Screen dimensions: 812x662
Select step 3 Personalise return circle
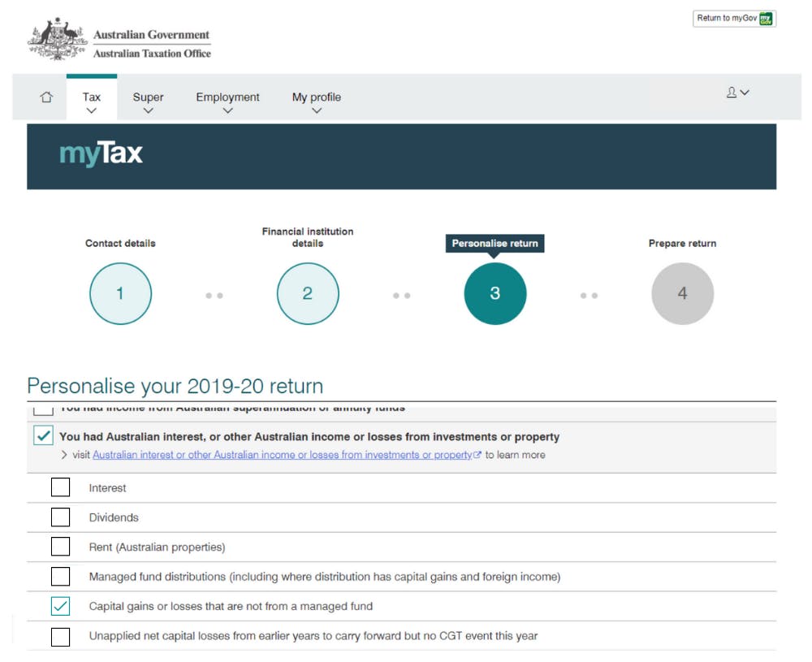click(495, 294)
